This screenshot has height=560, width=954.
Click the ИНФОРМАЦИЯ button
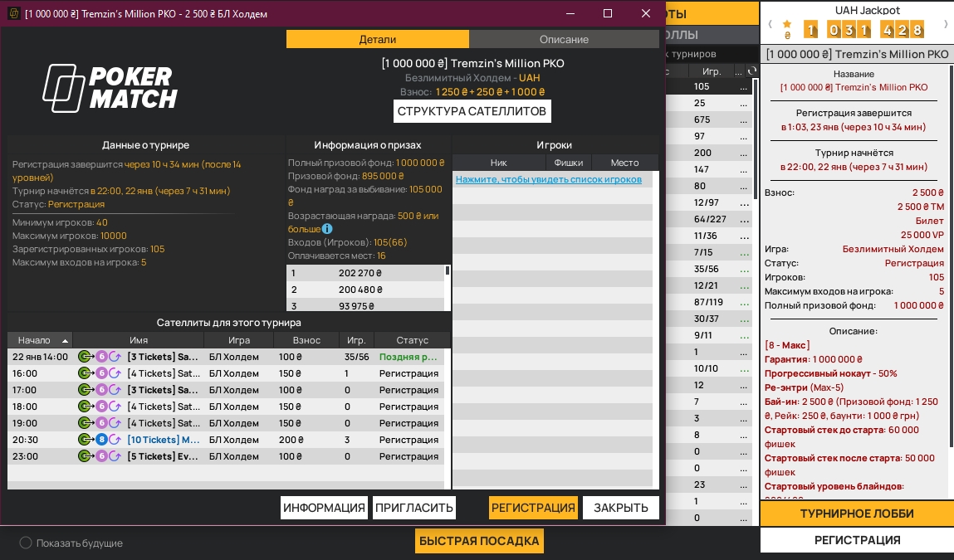(x=324, y=508)
